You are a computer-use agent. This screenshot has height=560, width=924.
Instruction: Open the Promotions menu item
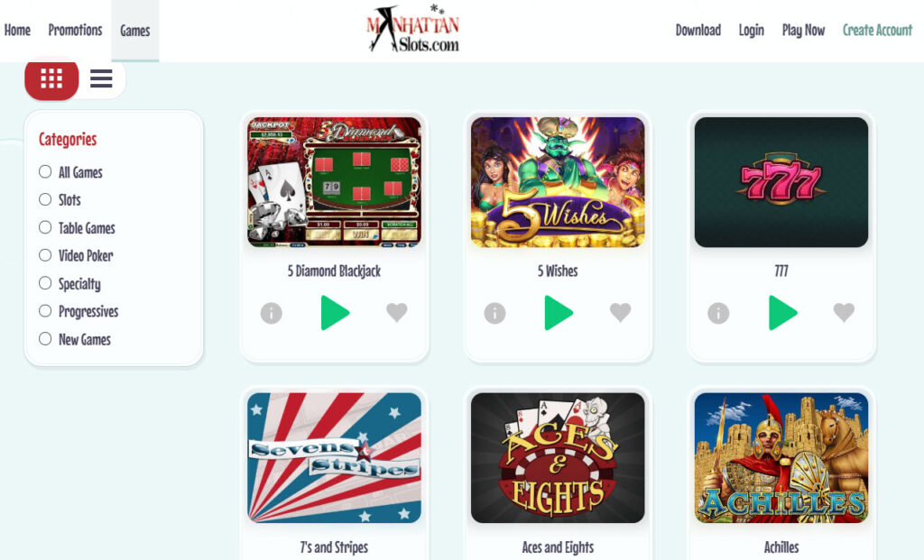coord(75,30)
